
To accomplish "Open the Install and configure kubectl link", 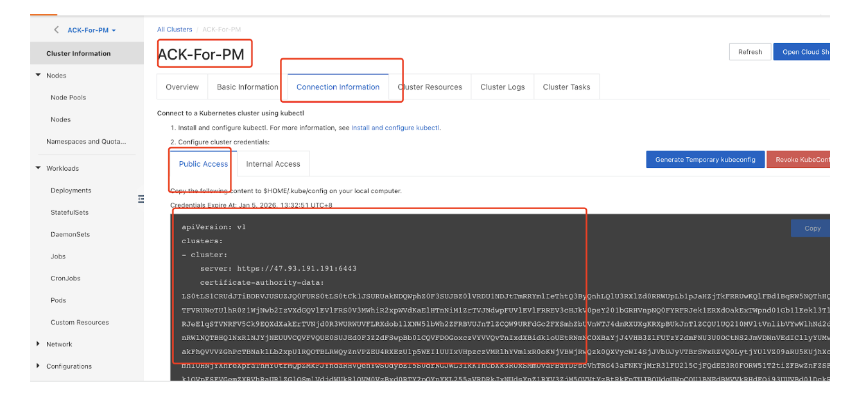I will pyautogui.click(x=395, y=128).
